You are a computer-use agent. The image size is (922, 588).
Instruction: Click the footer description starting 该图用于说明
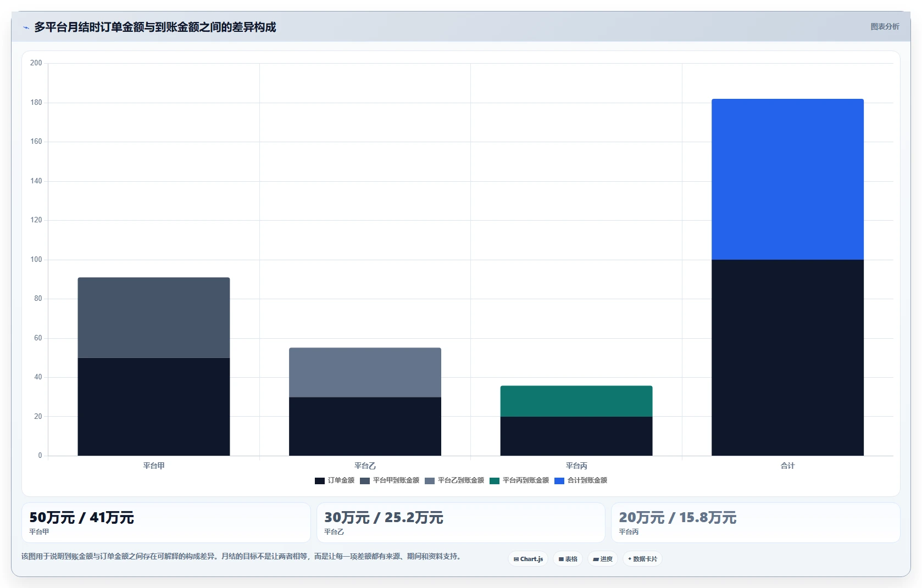click(241, 557)
